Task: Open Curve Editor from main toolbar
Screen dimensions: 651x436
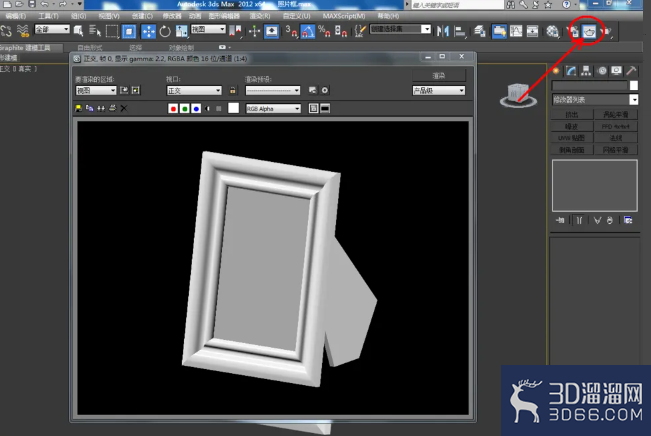Action: click(x=516, y=31)
